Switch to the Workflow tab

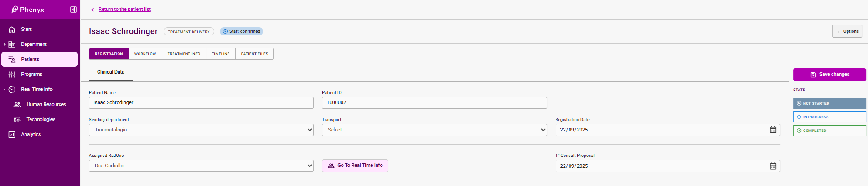click(x=145, y=54)
